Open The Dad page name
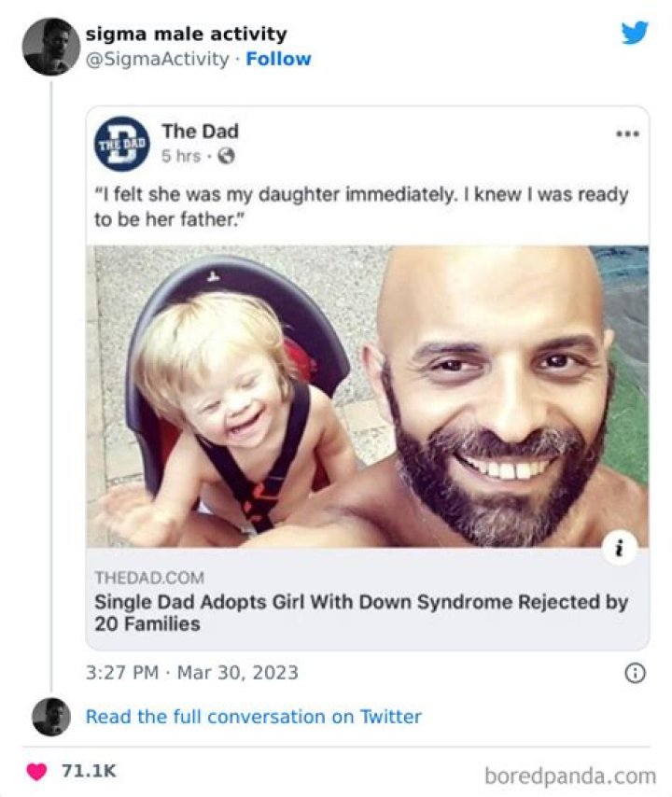 click(200, 132)
